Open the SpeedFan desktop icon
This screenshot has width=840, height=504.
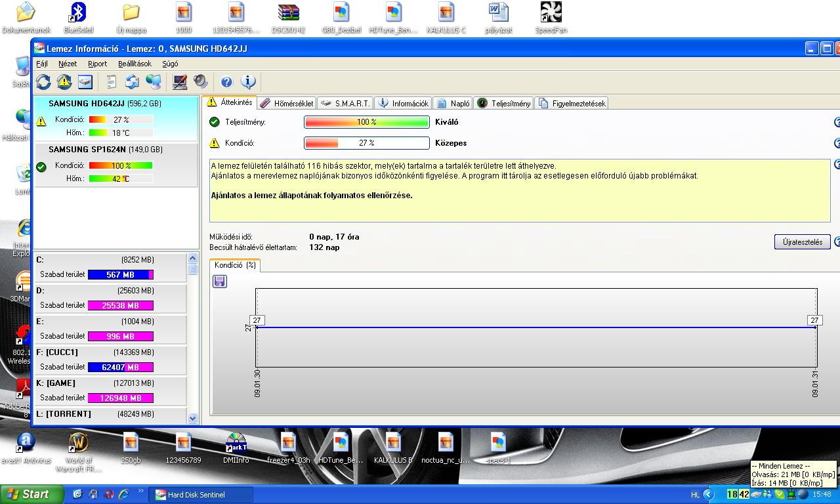[x=551, y=18]
